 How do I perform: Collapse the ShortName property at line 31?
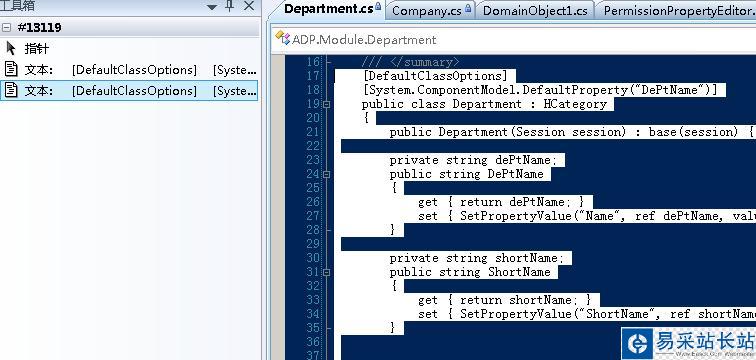pos(326,272)
